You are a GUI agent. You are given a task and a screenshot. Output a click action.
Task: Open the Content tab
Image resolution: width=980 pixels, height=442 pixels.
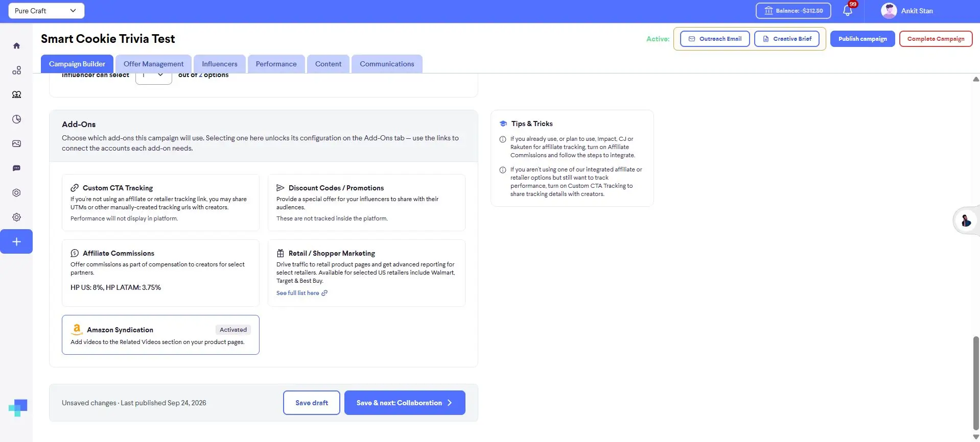pyautogui.click(x=328, y=64)
